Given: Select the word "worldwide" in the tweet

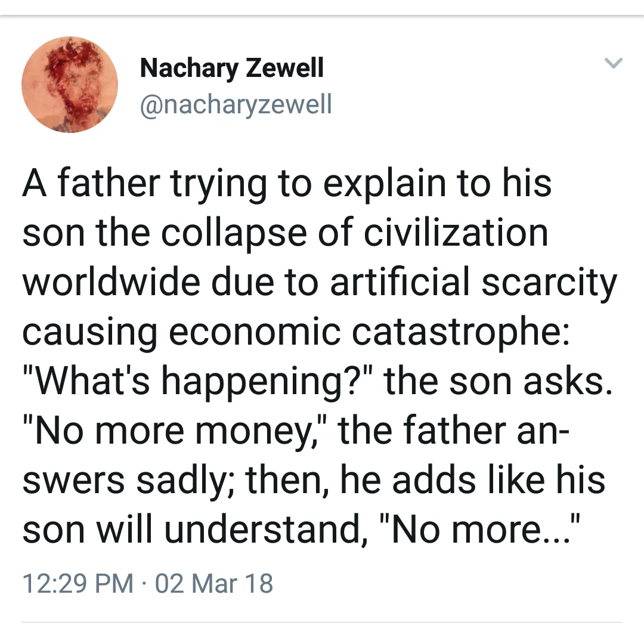Looking at the screenshot, I should coord(112,283).
